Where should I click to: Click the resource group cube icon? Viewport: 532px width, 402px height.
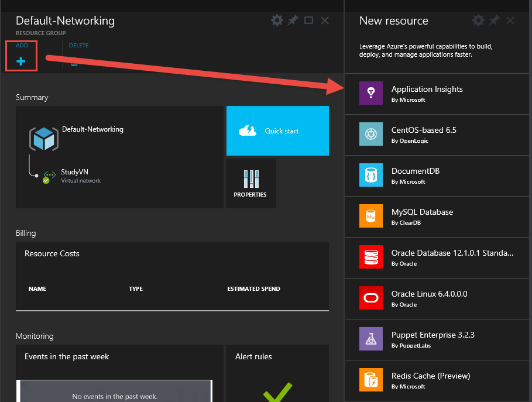44,139
